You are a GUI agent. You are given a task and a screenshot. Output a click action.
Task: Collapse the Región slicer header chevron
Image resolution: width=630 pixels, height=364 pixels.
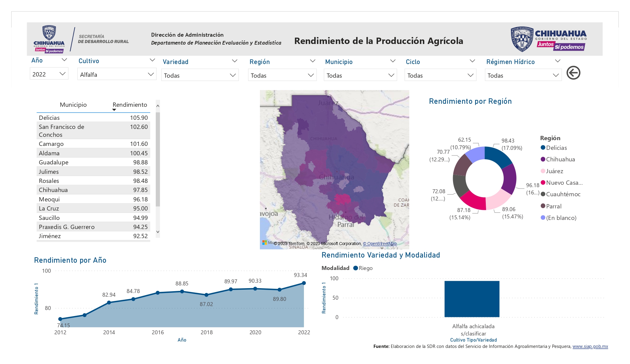tap(312, 61)
